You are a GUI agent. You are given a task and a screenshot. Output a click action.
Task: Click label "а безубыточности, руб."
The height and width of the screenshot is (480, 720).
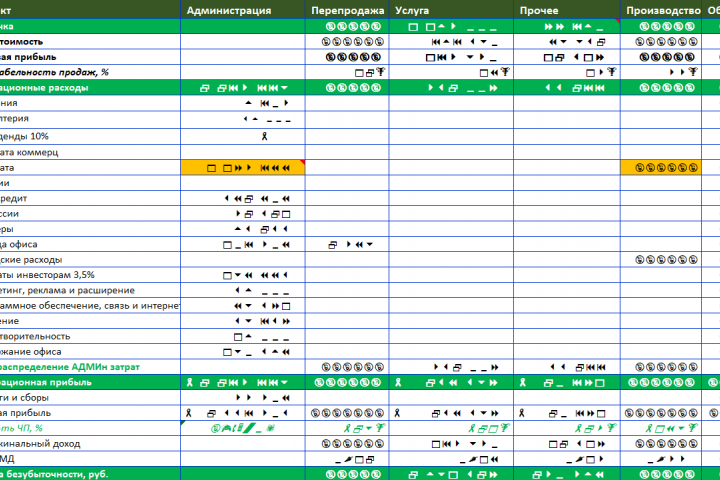tap(54, 474)
